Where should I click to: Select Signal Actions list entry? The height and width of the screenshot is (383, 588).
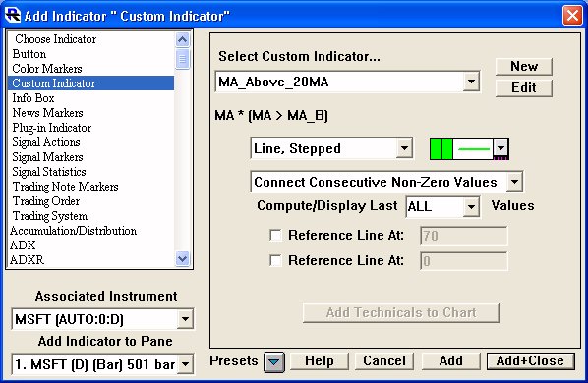click(90, 142)
